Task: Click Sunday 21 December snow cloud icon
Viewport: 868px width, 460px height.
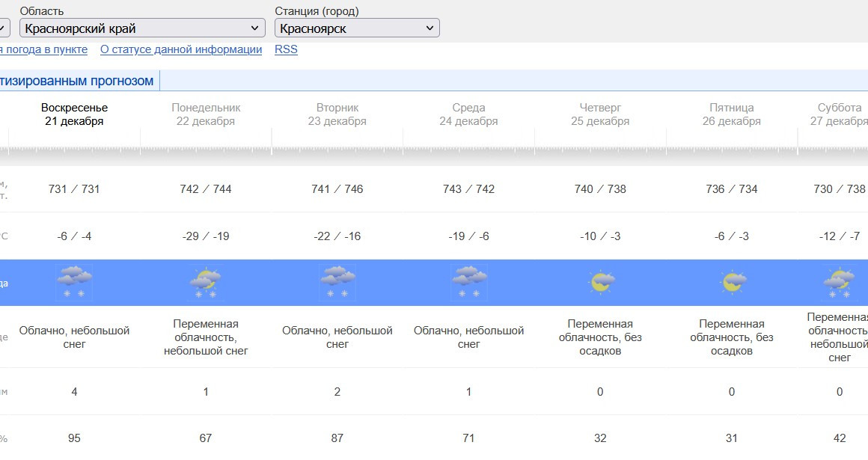Action: pyautogui.click(x=74, y=282)
